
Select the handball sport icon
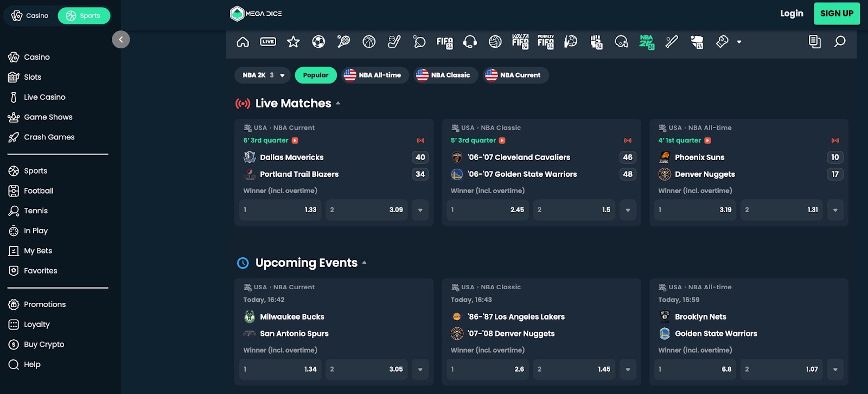coord(571,42)
